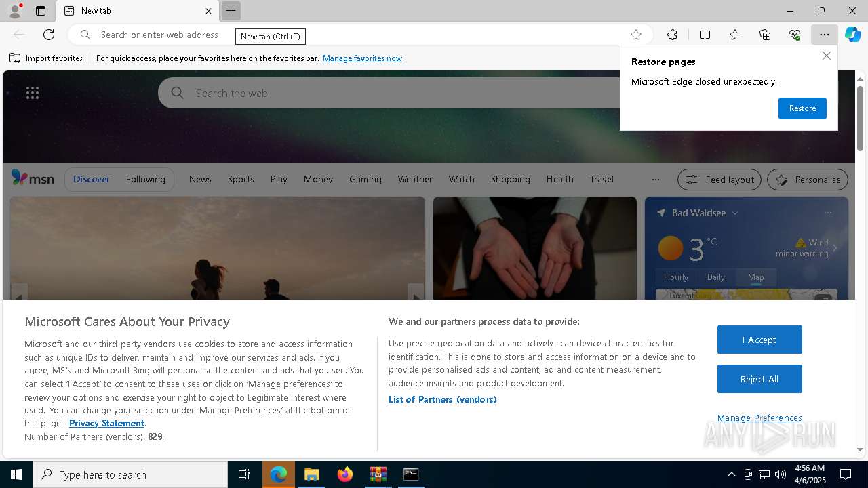Switch to the Discover feed tab
868x488 pixels.
[92, 179]
